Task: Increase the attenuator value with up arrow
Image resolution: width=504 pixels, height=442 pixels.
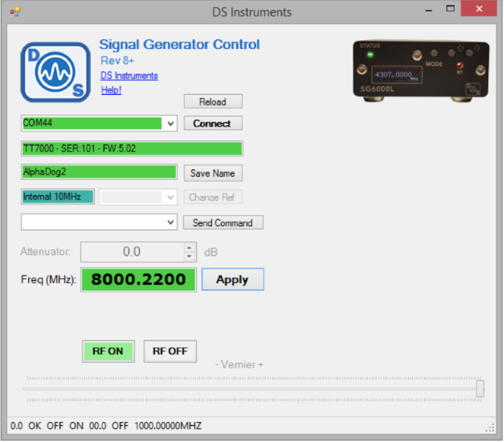Action: [x=189, y=248]
